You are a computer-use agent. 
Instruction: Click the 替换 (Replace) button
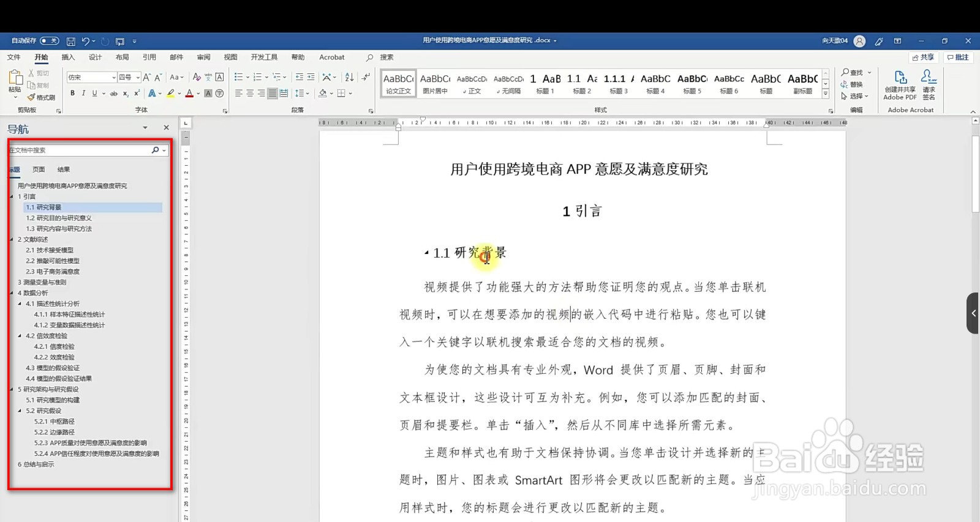(x=852, y=84)
